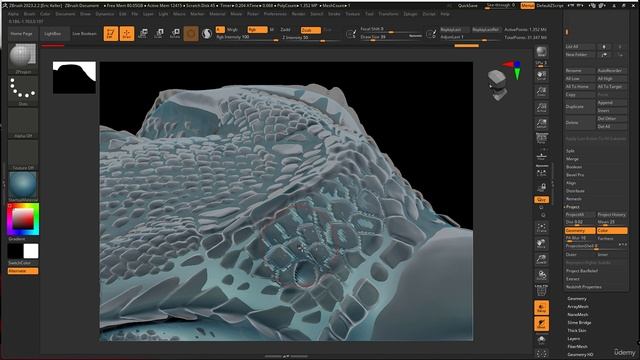Click the lock camera icon
Screen dimensions: 640x360
click(x=542, y=188)
